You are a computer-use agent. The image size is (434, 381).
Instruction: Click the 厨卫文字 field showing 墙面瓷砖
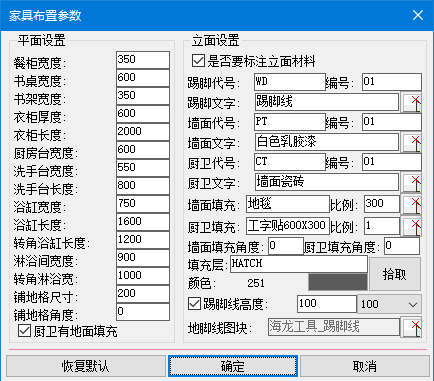327,182
